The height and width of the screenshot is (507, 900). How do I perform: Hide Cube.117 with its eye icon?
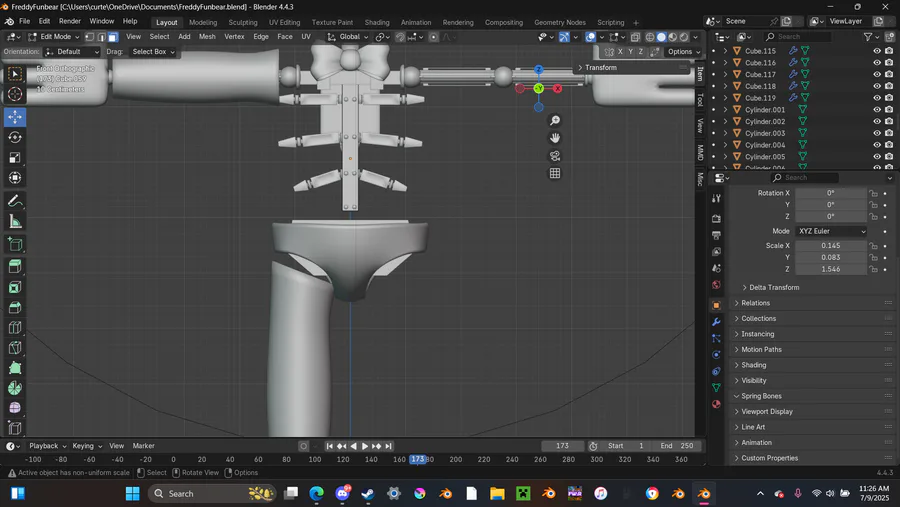click(x=876, y=74)
